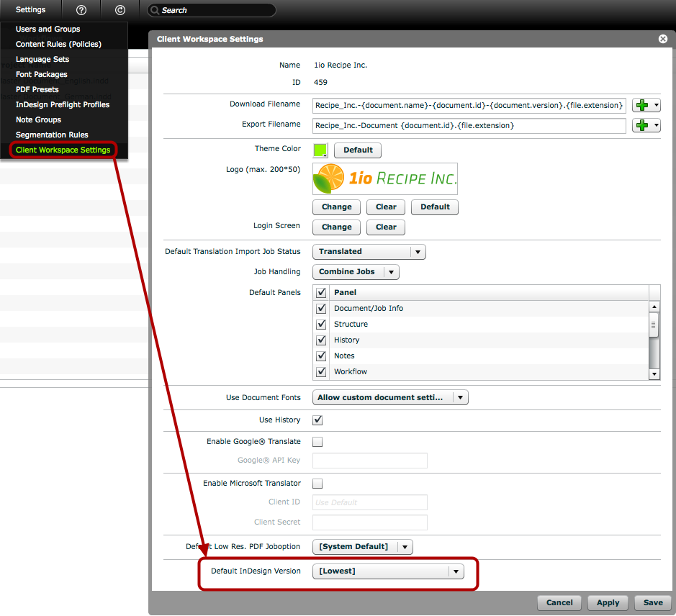
Task: Click Clear under the logo
Action: (386, 207)
